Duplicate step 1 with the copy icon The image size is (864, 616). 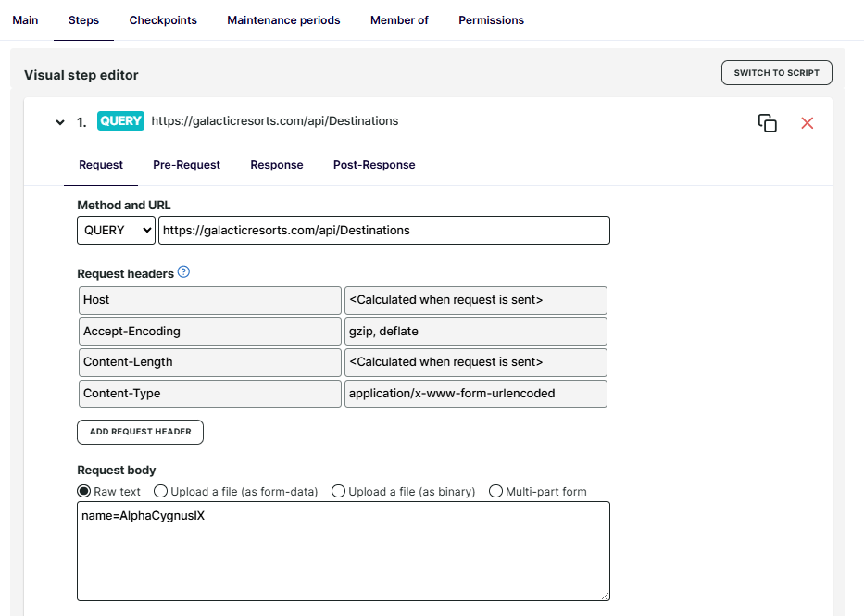[x=767, y=123]
